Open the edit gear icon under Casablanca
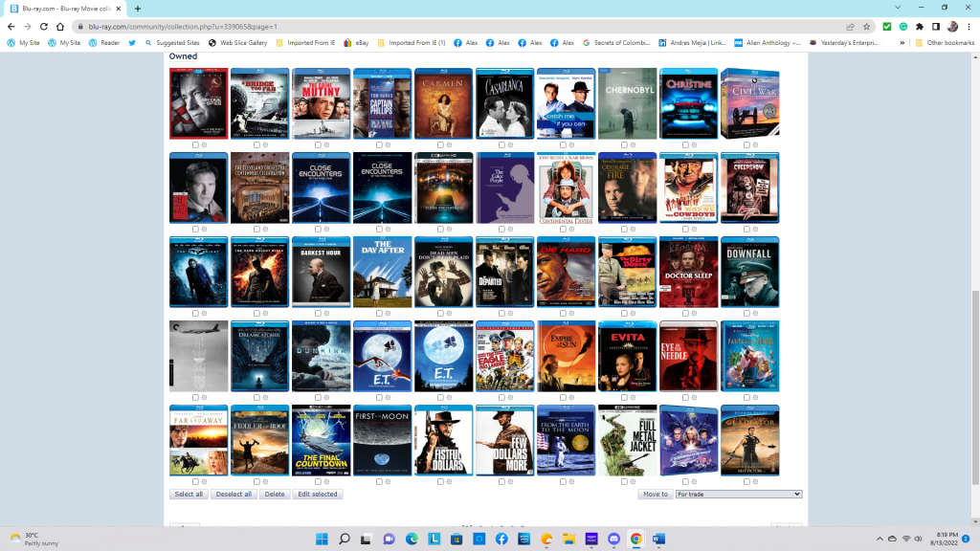Screen dimensions: 980x551 coord(510,145)
